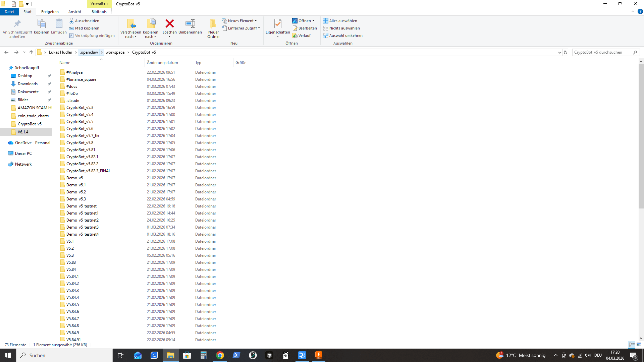Pin to quick access with An Schnellzugriff anheften
644x362 pixels.
(17, 24)
